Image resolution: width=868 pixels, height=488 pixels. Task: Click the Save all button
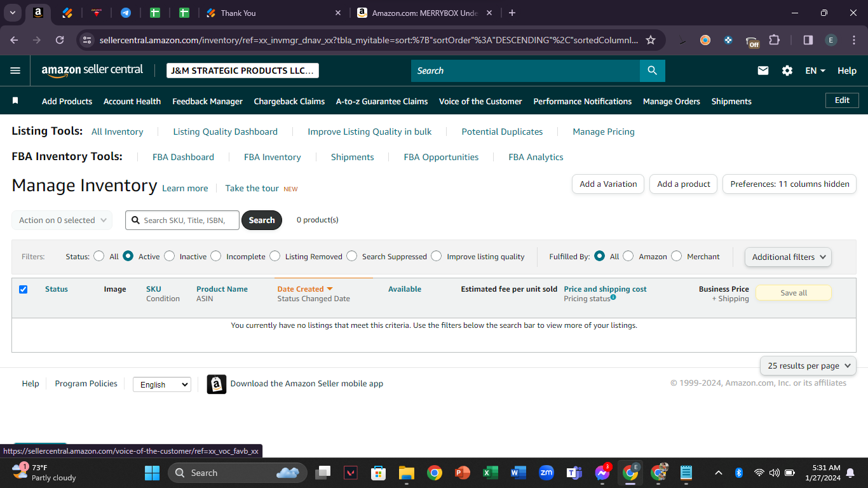(794, 293)
